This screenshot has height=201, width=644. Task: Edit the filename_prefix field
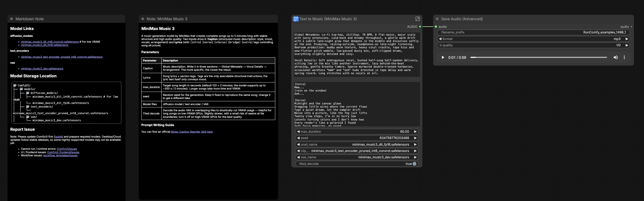(534, 32)
